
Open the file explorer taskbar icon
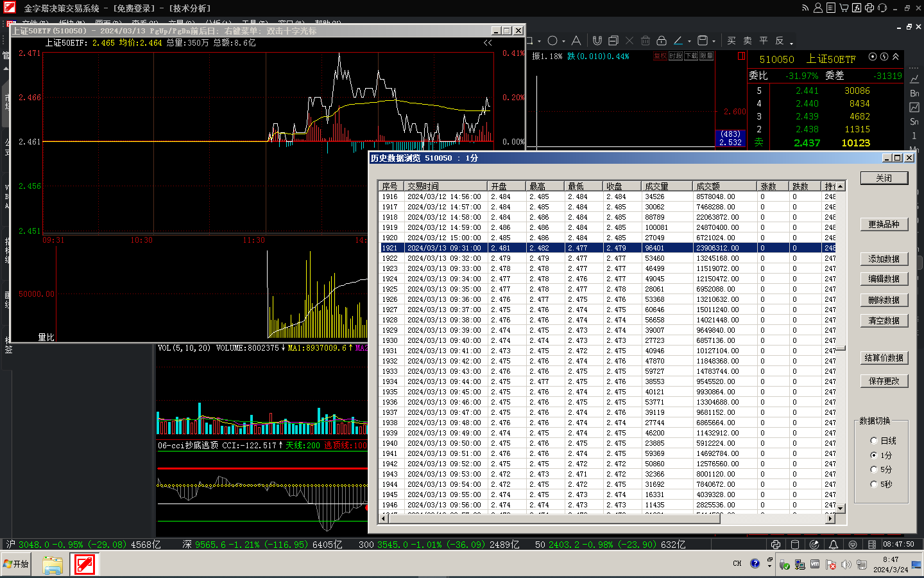[52, 565]
